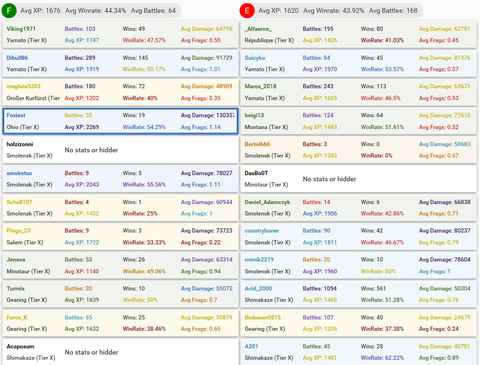Click WinRate: 25% value
The image size is (480, 365).
[x=140, y=213]
